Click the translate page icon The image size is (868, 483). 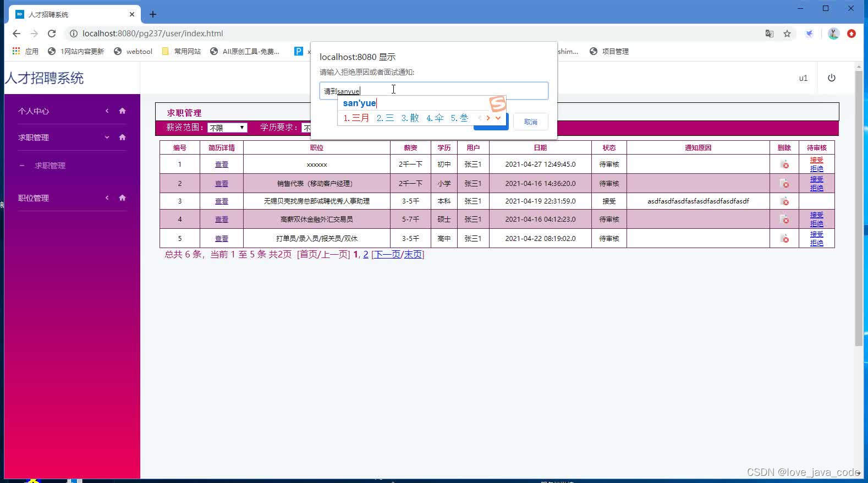coord(770,34)
